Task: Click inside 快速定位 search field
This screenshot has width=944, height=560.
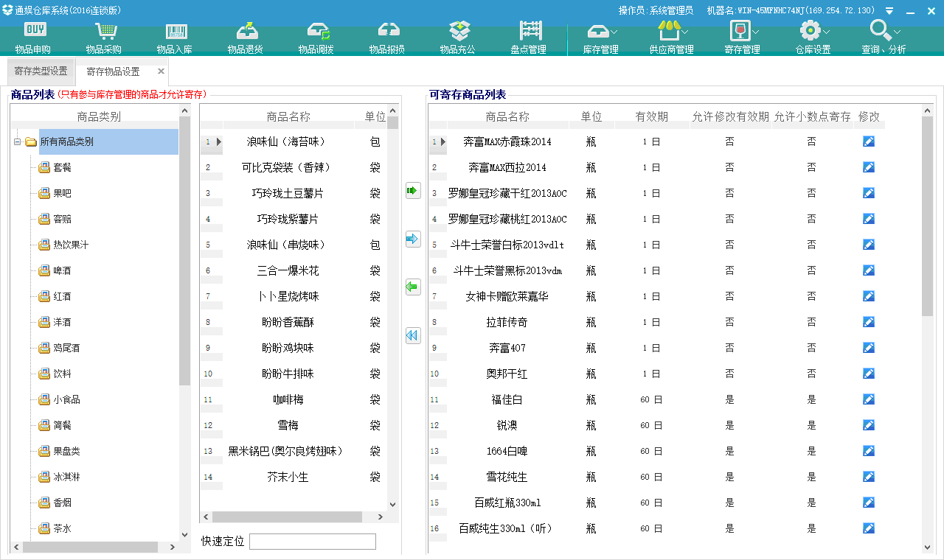Action: (x=313, y=542)
